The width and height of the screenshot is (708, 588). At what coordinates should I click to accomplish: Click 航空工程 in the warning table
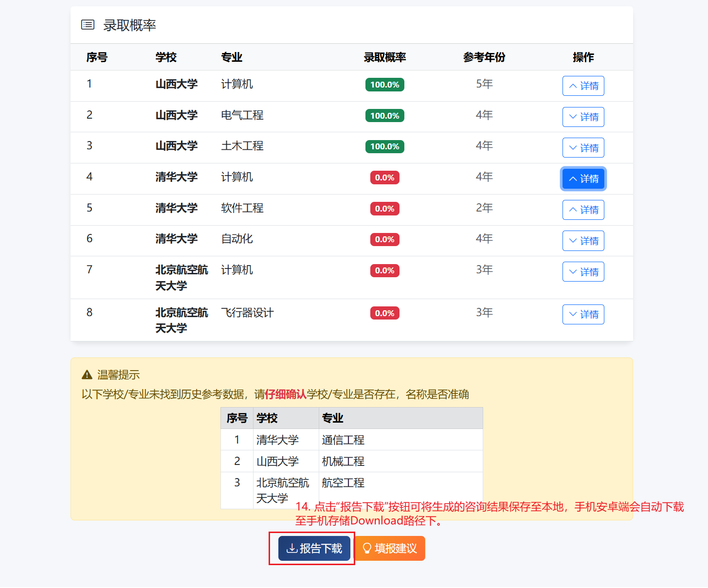pos(343,482)
